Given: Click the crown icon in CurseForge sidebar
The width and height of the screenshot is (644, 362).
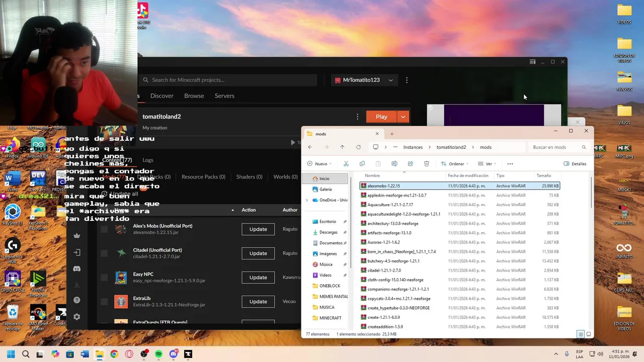Looking at the screenshot, I should [x=76, y=235].
